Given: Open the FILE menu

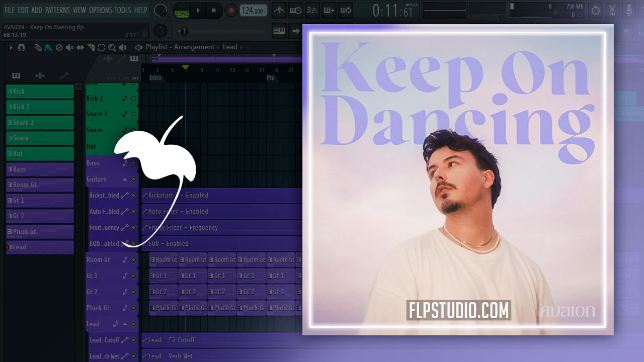Looking at the screenshot, I should pos(10,10).
